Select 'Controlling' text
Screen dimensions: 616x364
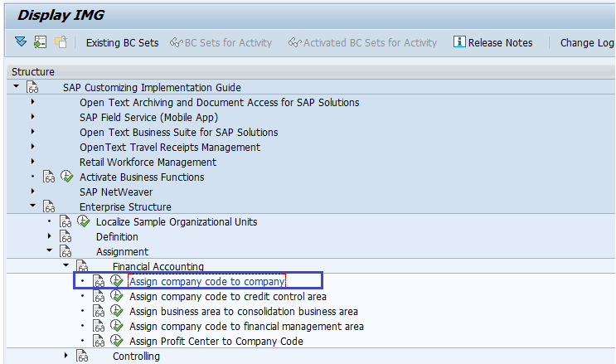136,357
